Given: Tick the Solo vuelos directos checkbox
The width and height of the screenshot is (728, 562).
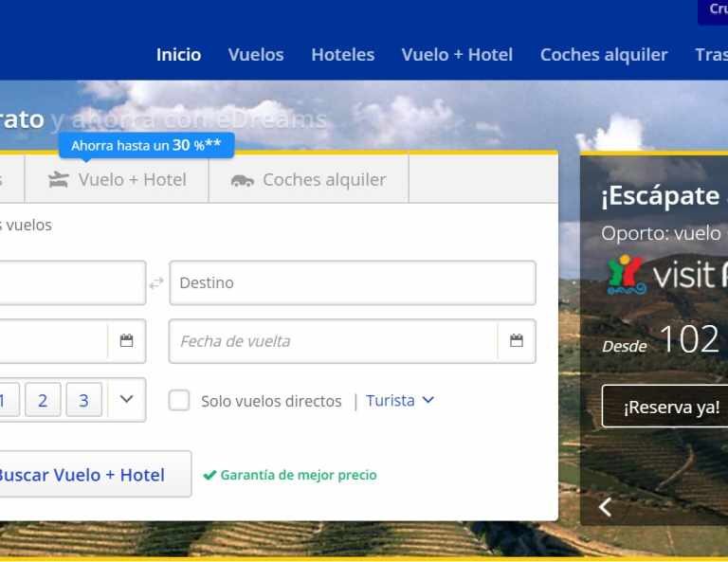Looking at the screenshot, I should tap(179, 400).
